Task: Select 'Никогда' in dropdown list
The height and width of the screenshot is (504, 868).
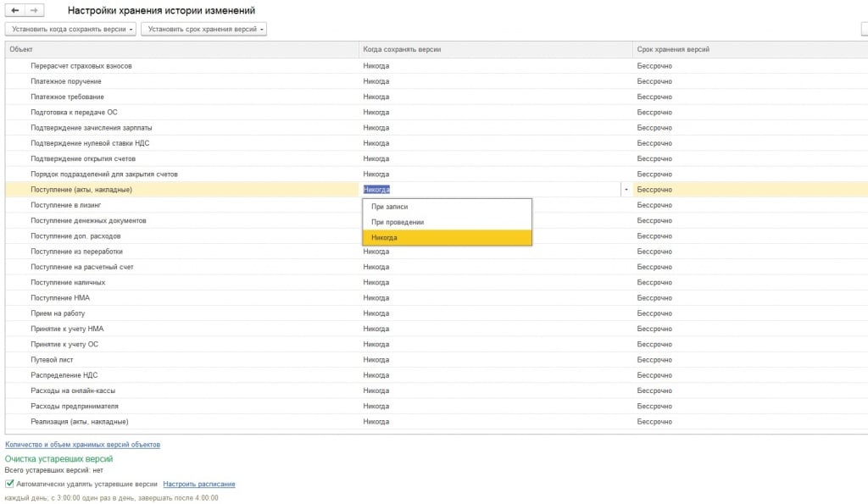Action: pos(384,238)
